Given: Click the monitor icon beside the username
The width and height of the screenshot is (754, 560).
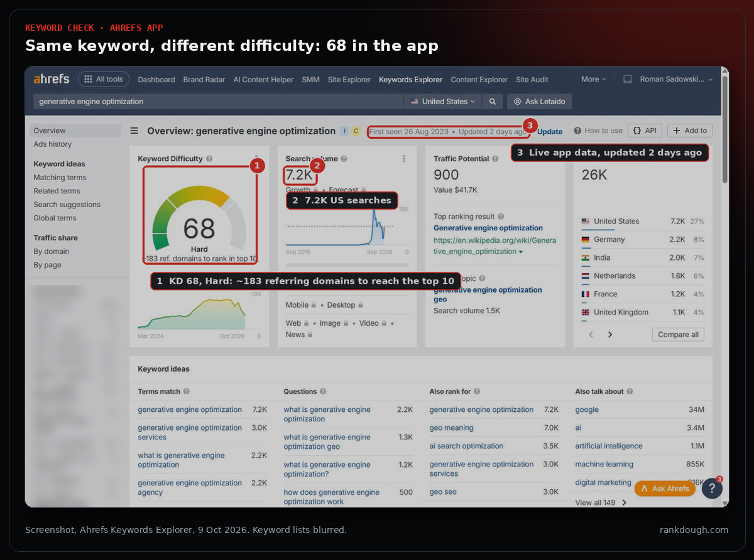Looking at the screenshot, I should pos(627,79).
